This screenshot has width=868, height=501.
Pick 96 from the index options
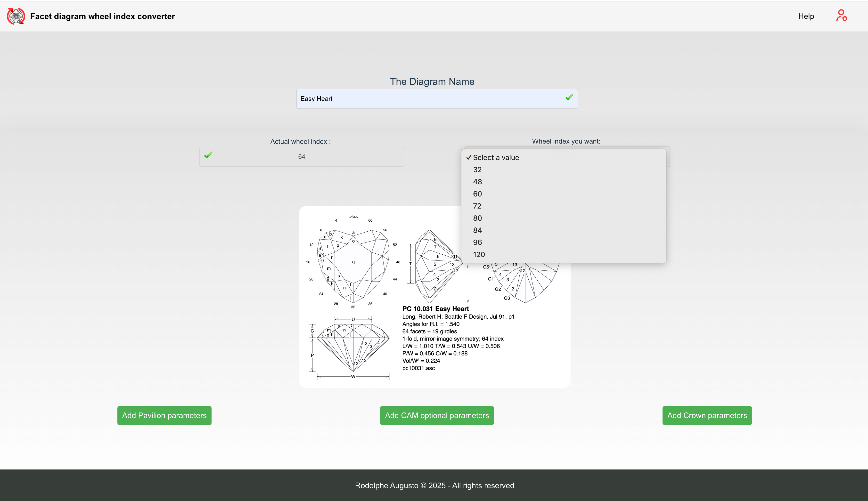[477, 242]
